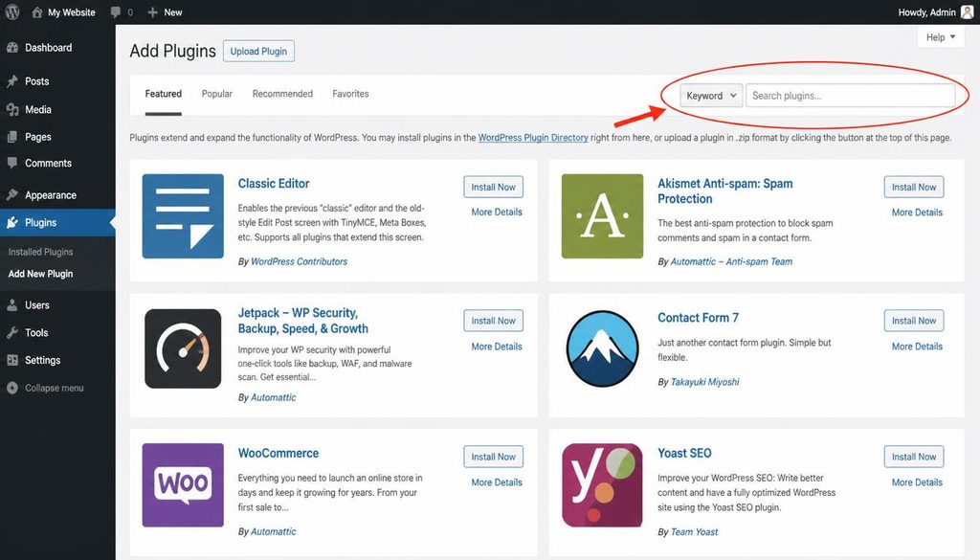Screen dimensions: 980x560
Task: Install the Yoast SEO plugin
Action: [x=914, y=457]
